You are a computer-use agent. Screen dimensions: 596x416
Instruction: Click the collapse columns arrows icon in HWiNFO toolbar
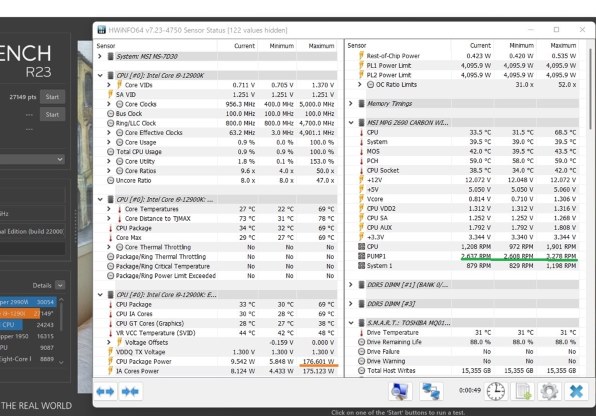click(x=130, y=391)
